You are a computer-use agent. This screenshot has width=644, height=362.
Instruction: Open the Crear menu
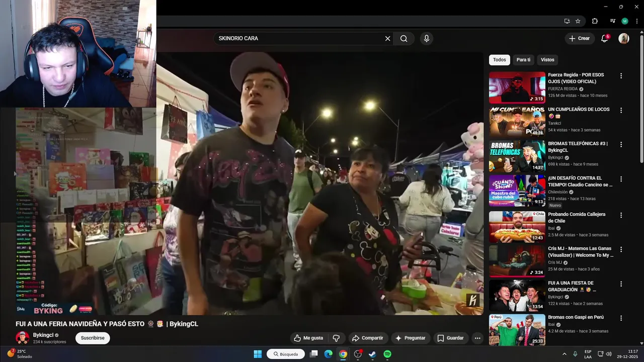(579, 38)
